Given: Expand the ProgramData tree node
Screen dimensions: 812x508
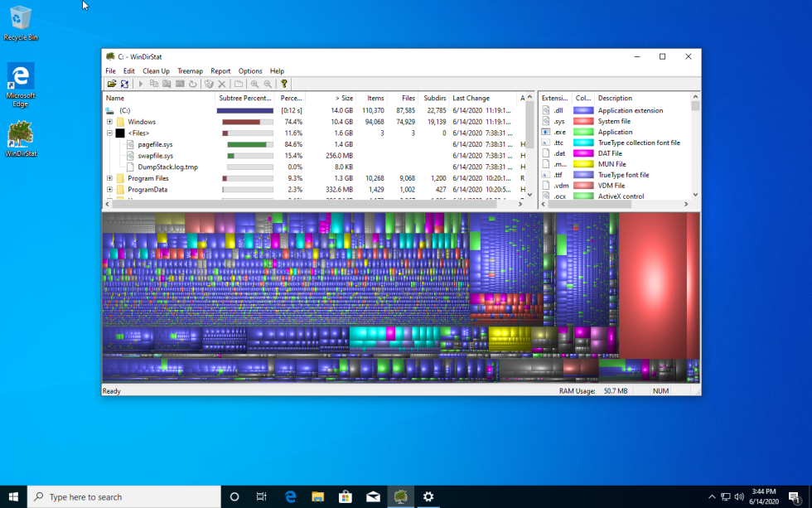Looking at the screenshot, I should (108, 189).
